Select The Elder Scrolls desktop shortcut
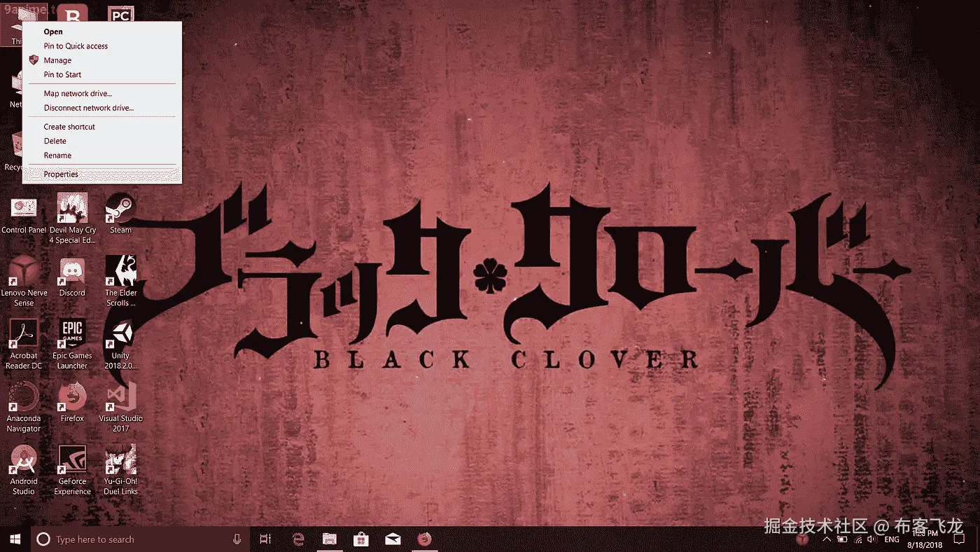This screenshot has height=552, width=980. 120,281
